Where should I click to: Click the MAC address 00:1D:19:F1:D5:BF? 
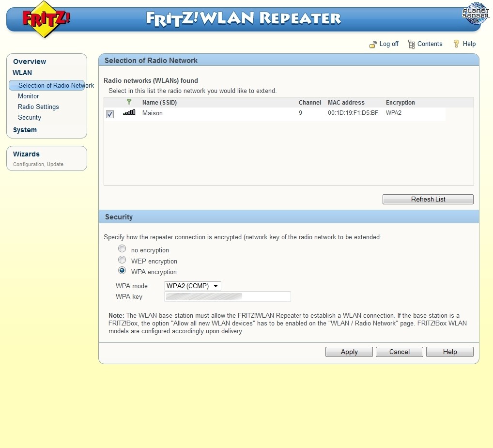click(x=353, y=113)
